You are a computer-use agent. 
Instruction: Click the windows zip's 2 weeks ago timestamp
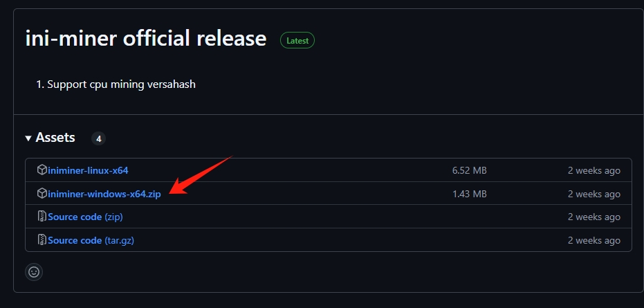pyautogui.click(x=594, y=194)
